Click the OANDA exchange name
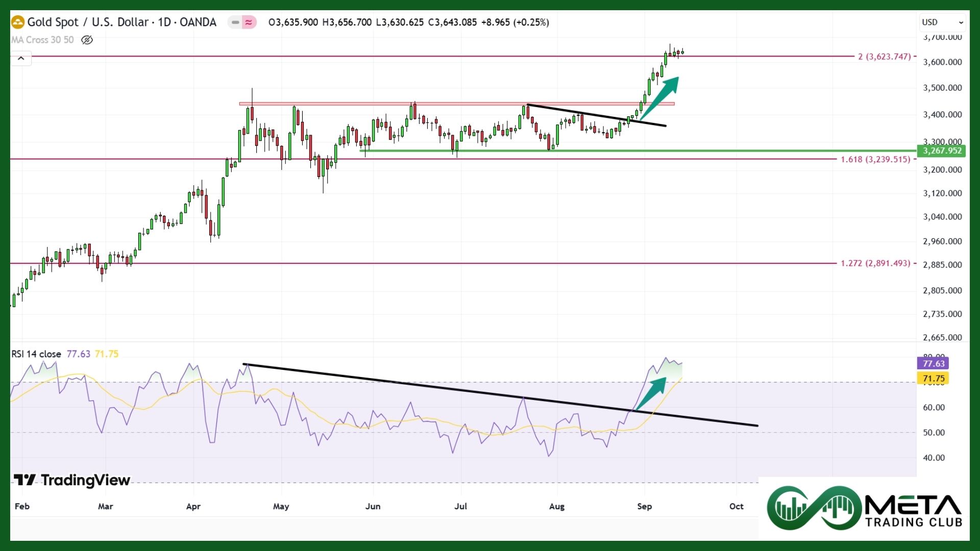Image resolution: width=980 pixels, height=551 pixels. tap(197, 22)
